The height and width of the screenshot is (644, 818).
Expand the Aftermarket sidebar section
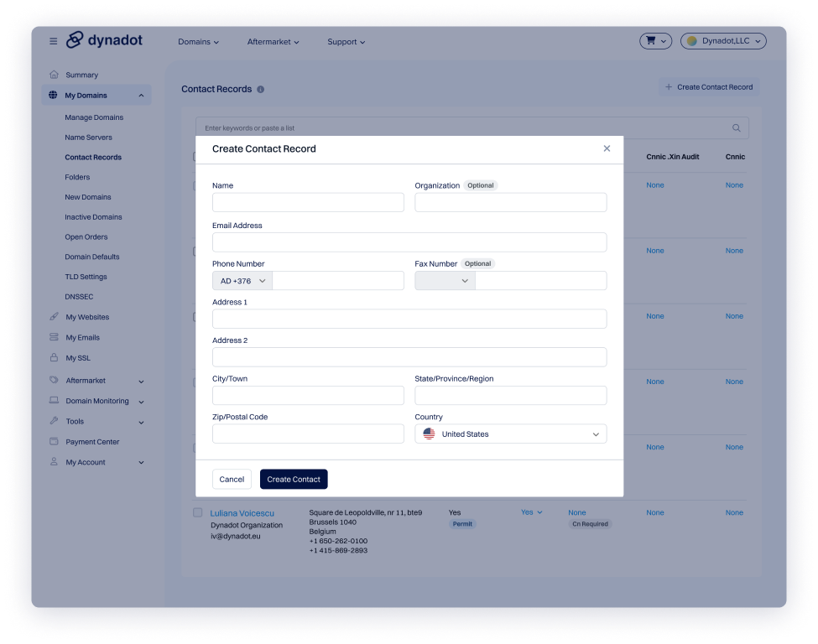pos(140,382)
